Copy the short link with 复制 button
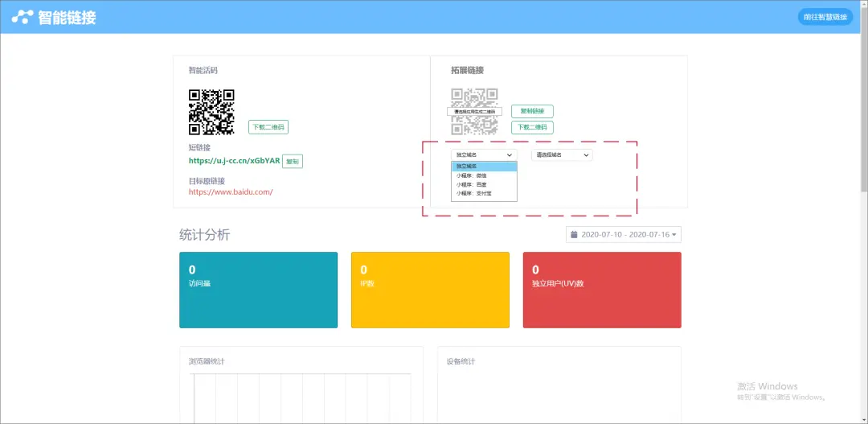 tap(293, 161)
